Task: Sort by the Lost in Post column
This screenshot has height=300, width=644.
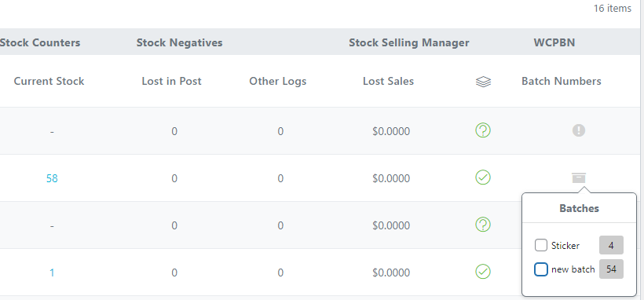Action: tap(172, 81)
